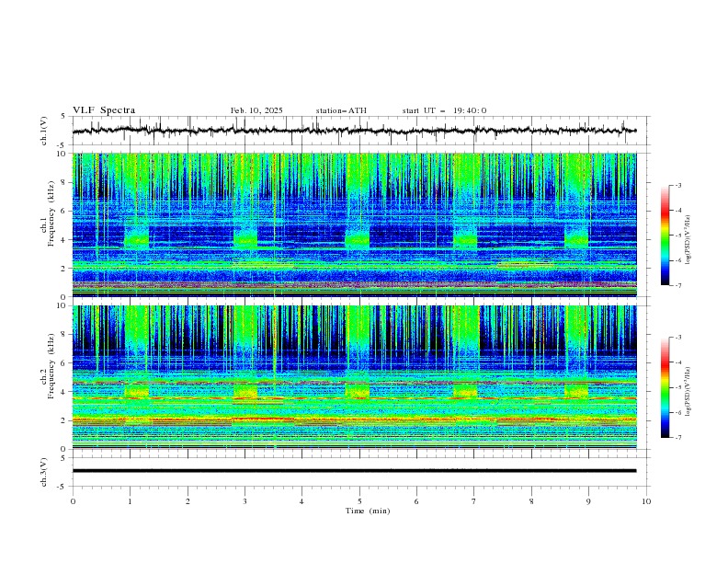Click the ch.2 4 kHz burst near minute 9
728x563 pixels.
(576, 391)
